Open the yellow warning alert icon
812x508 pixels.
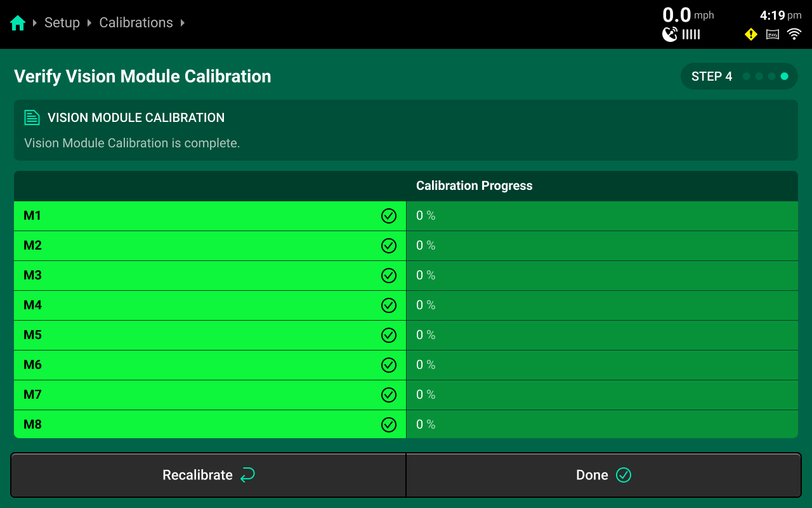point(751,34)
